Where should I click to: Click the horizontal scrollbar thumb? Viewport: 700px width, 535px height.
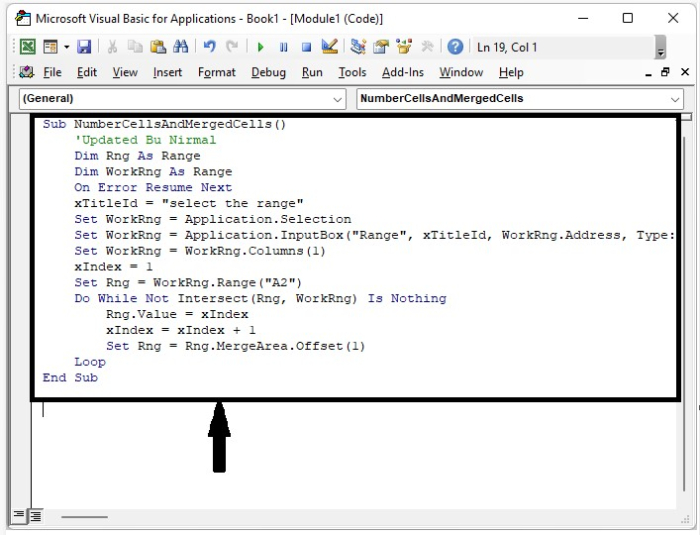tap(84, 517)
